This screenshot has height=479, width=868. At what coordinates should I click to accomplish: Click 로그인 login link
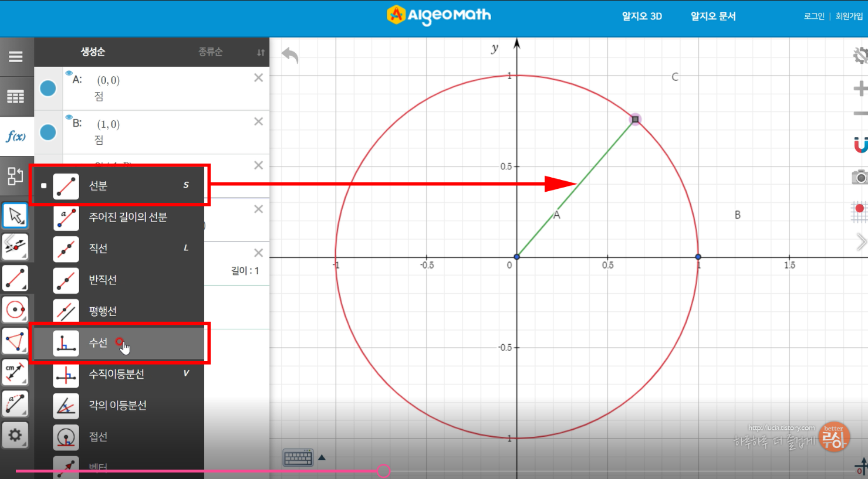click(x=814, y=16)
